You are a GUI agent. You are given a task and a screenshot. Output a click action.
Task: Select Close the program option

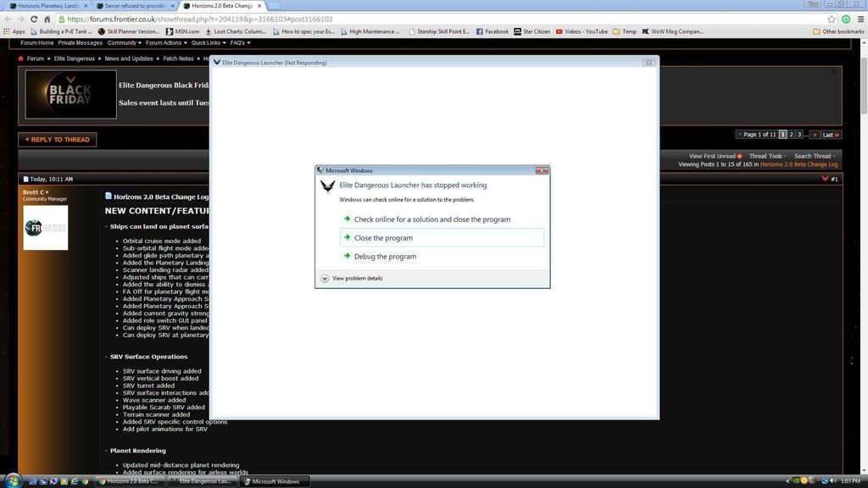(x=442, y=238)
